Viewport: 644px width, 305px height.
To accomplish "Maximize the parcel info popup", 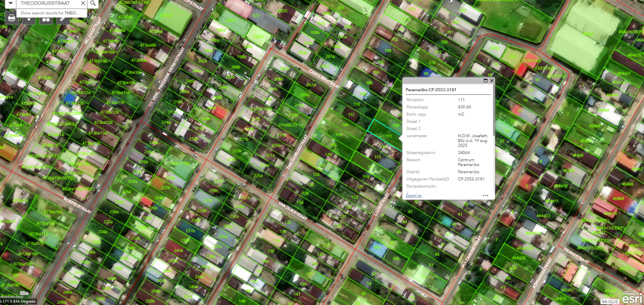I will [x=485, y=80].
